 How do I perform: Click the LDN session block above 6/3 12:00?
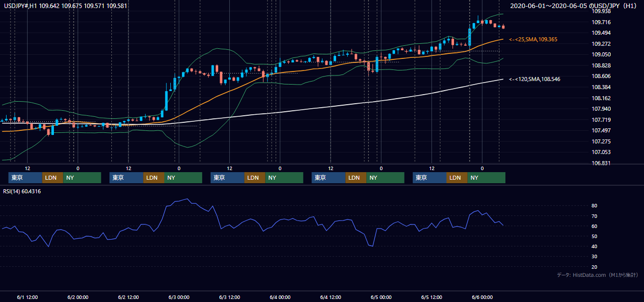pos(254,178)
